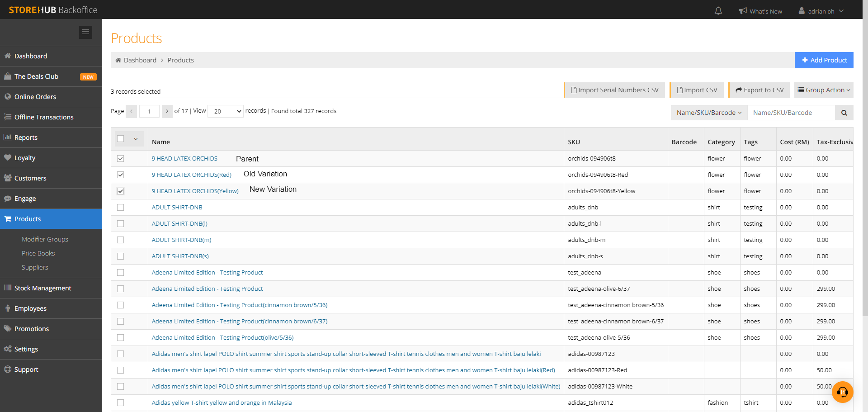Toggle the select-all checkbox in table header

(x=121, y=139)
